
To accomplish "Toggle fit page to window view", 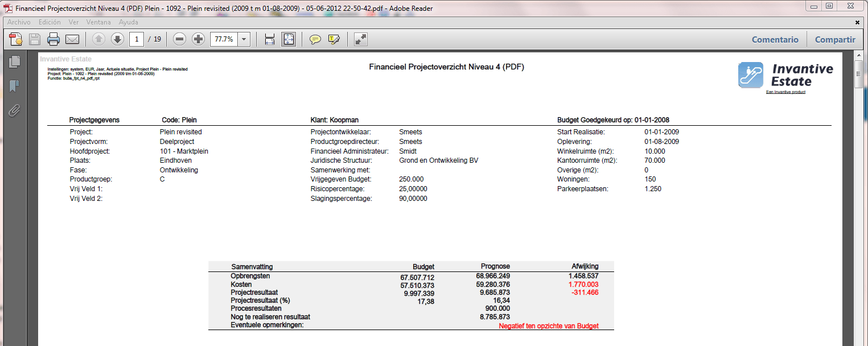I will coord(289,39).
